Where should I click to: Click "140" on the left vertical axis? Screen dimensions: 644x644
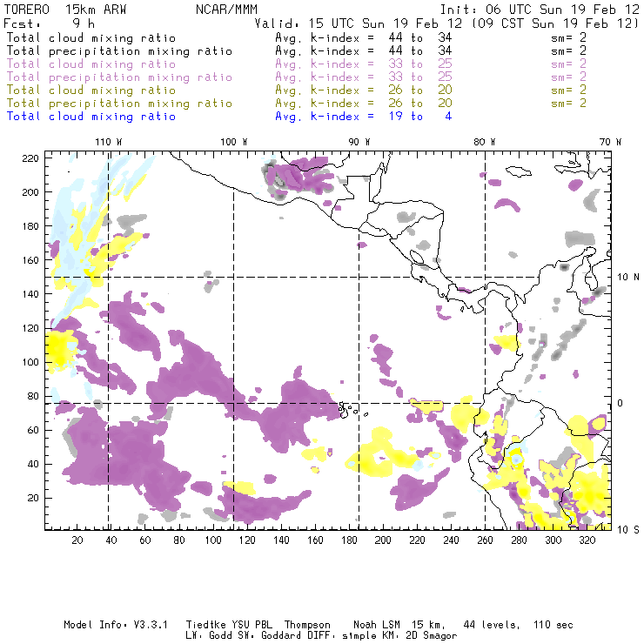pyautogui.click(x=30, y=294)
